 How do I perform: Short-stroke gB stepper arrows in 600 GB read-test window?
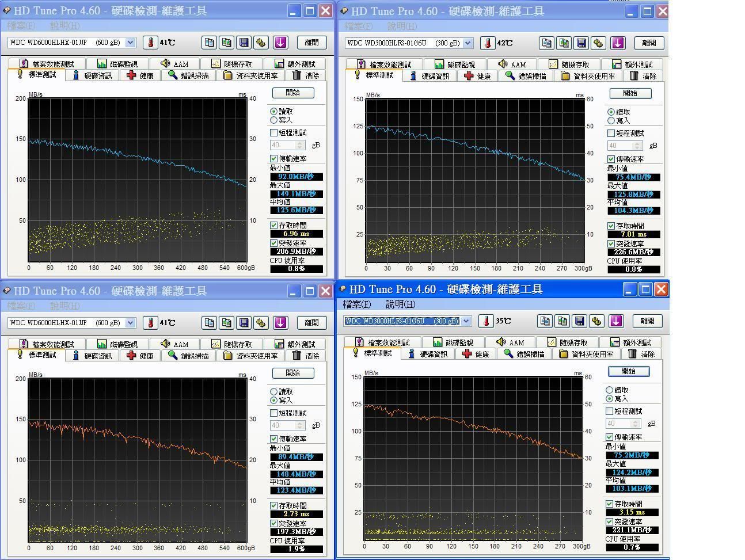point(300,145)
